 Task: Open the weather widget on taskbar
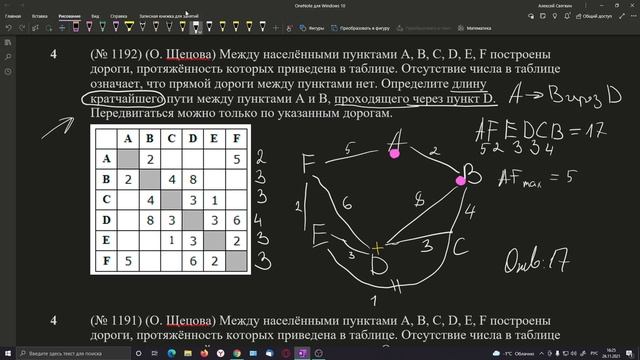[x=513, y=353]
